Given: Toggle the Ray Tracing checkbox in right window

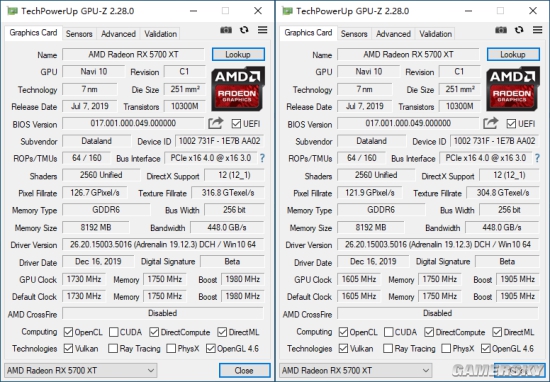Looking at the screenshot, I should click(388, 348).
